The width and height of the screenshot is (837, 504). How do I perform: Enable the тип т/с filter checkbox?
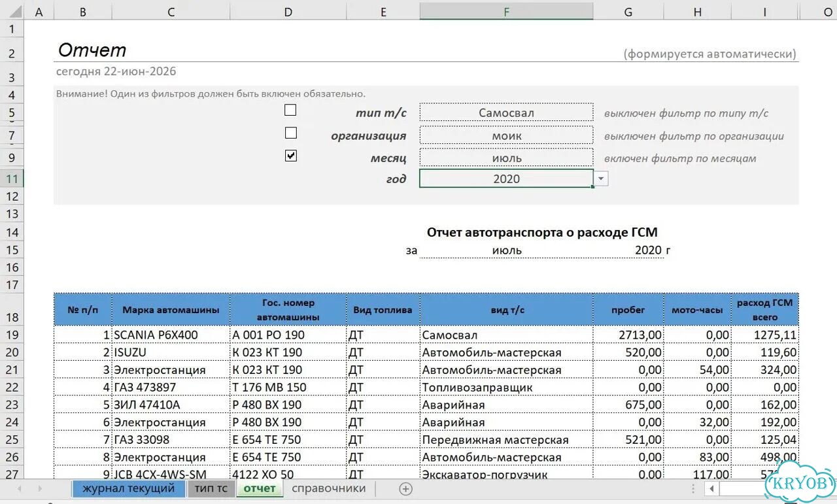click(x=290, y=110)
